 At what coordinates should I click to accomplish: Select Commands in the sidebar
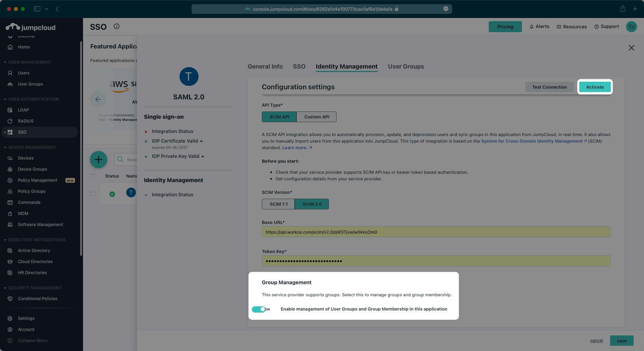[x=29, y=202]
